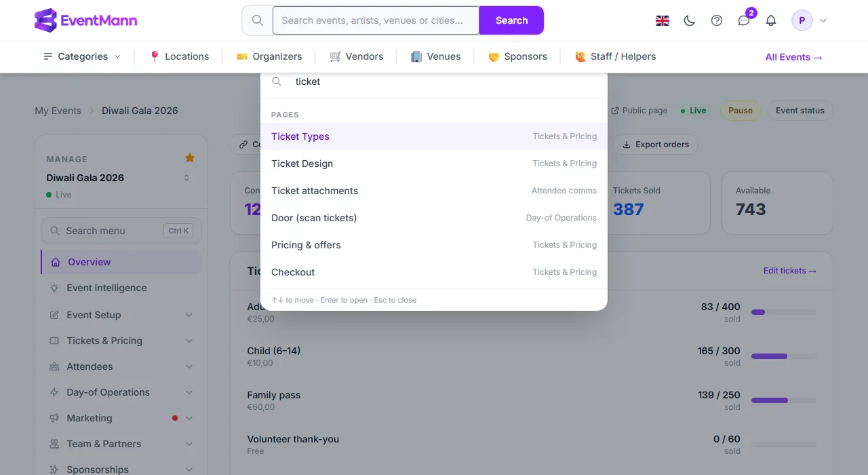Select the Checkout result
This screenshot has width=868, height=475.
click(x=434, y=272)
